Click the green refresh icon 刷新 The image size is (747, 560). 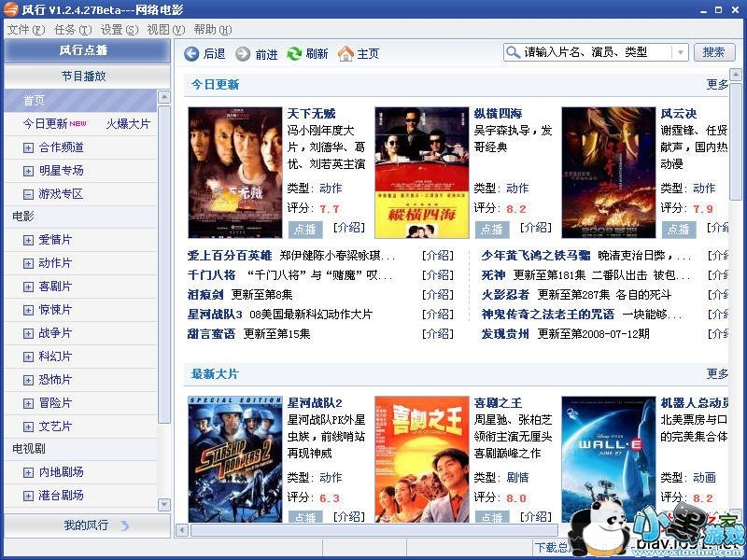pos(294,54)
